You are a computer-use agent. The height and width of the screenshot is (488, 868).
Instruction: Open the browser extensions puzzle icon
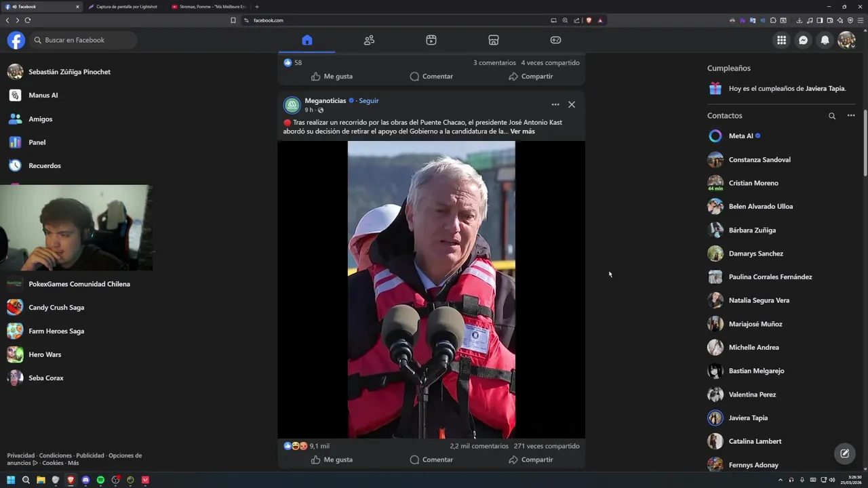(773, 20)
